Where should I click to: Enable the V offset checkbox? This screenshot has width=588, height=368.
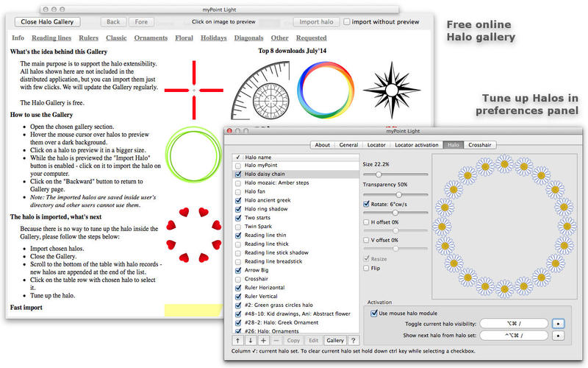366,240
